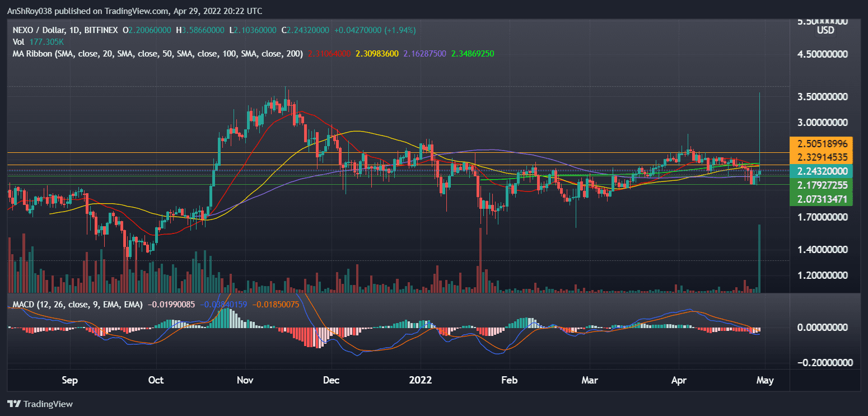Click the Vol 177.305K indicator label

coord(34,41)
